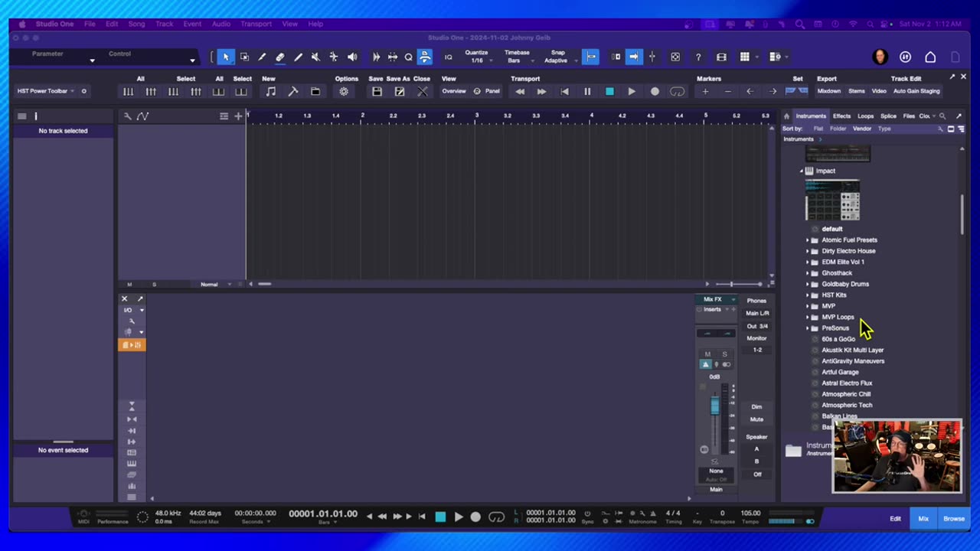Click the Q quantize icon
The image size is (980, 551).
[x=409, y=57]
